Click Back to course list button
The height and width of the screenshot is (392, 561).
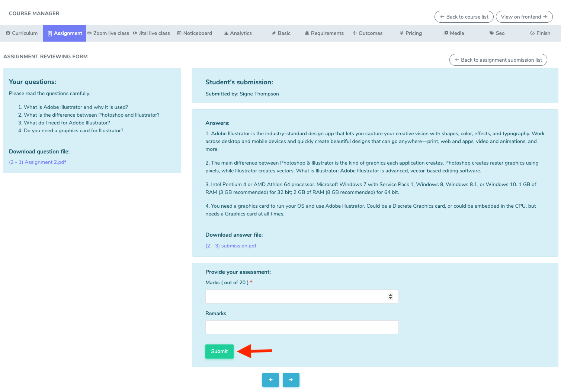click(x=464, y=17)
